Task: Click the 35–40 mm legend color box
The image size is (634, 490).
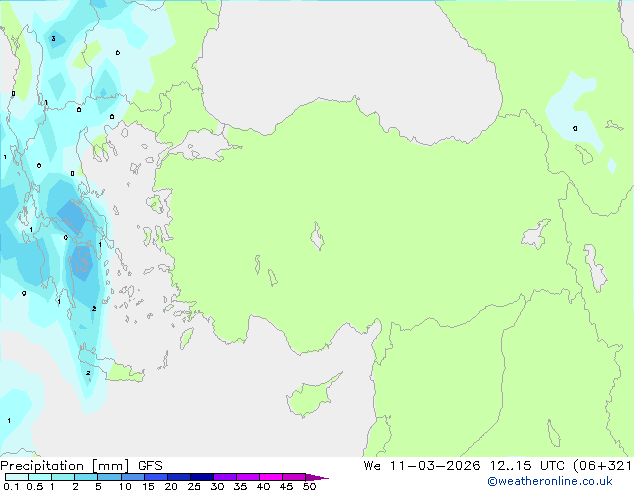Action: pos(248,477)
